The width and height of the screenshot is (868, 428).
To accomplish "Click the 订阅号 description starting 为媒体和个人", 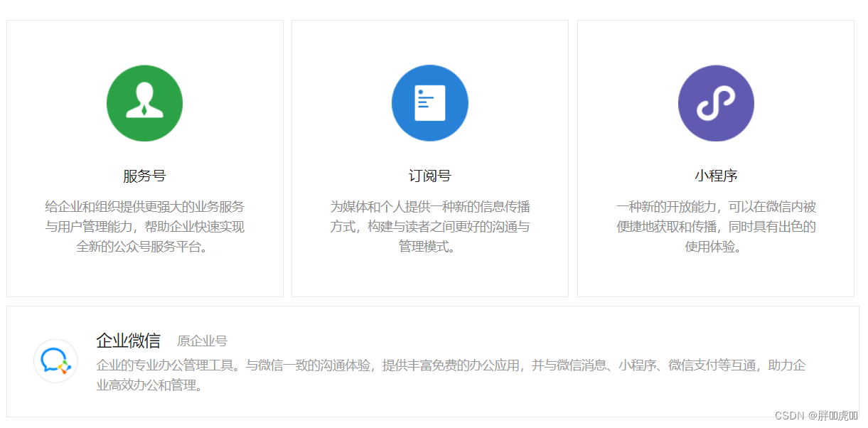I will click(430, 227).
